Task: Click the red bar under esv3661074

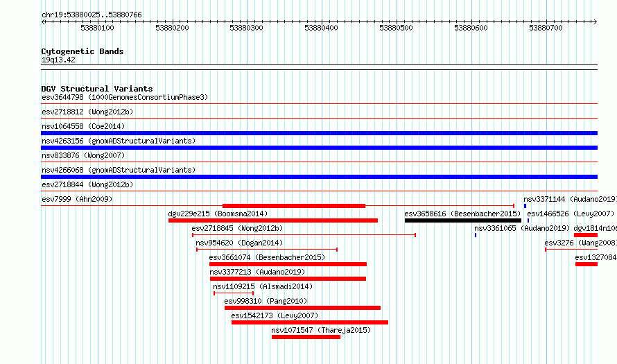Action: (x=288, y=264)
